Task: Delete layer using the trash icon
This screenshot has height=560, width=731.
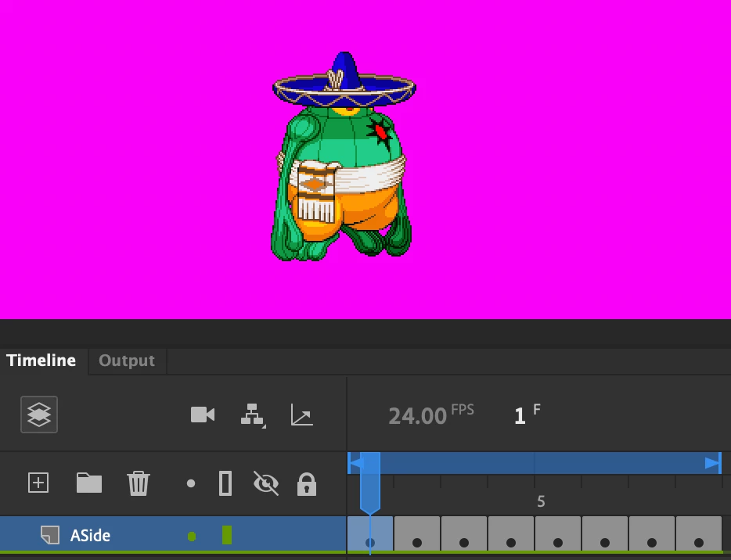Action: [139, 483]
